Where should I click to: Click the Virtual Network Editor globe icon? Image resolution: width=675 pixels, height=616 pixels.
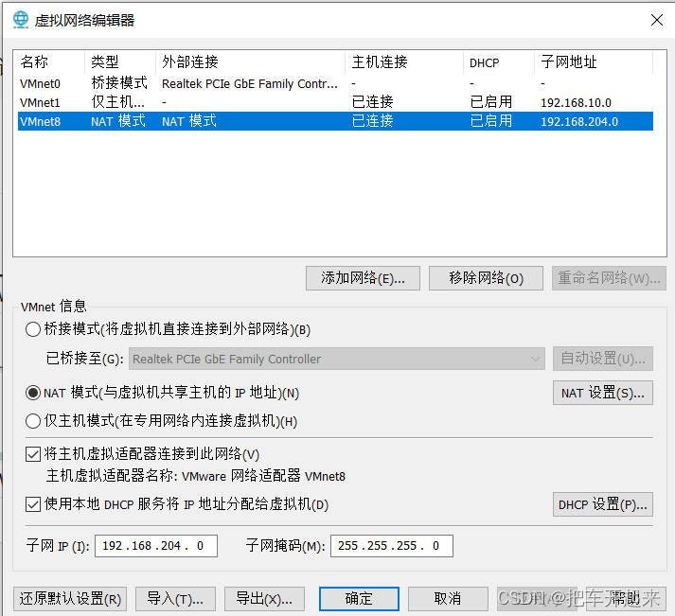tap(20, 20)
